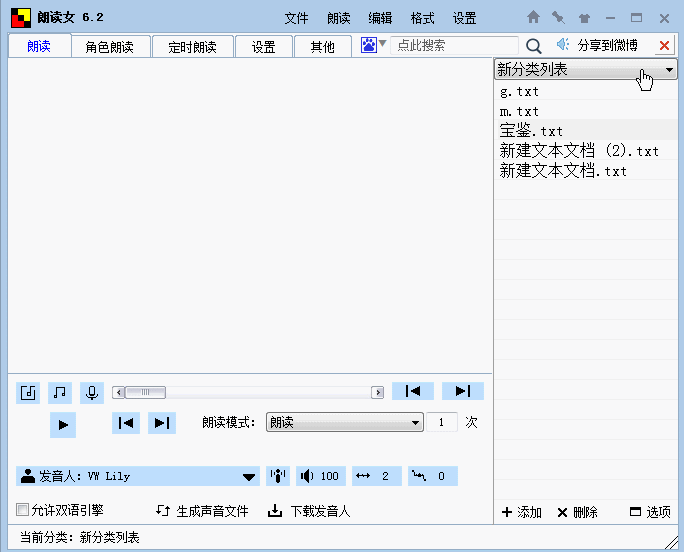Click the magnifier search icon
This screenshot has width=684, height=552.
534,45
